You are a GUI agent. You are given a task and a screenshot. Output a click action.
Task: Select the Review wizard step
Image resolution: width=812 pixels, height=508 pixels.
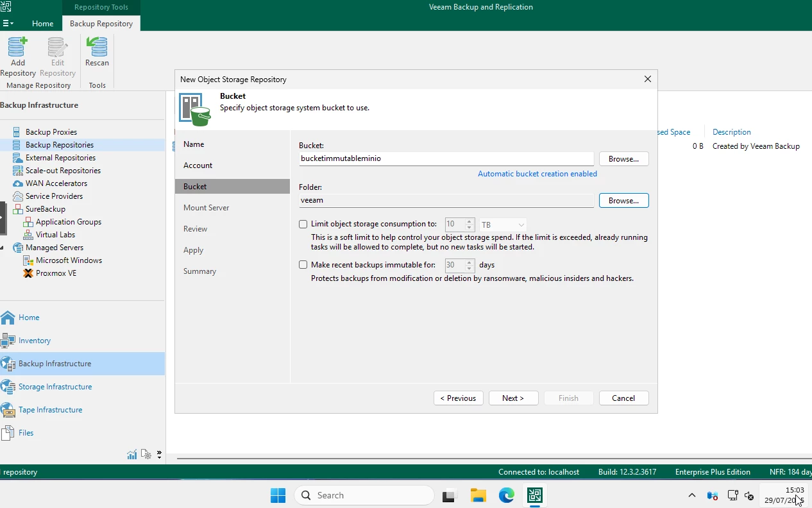(x=195, y=229)
